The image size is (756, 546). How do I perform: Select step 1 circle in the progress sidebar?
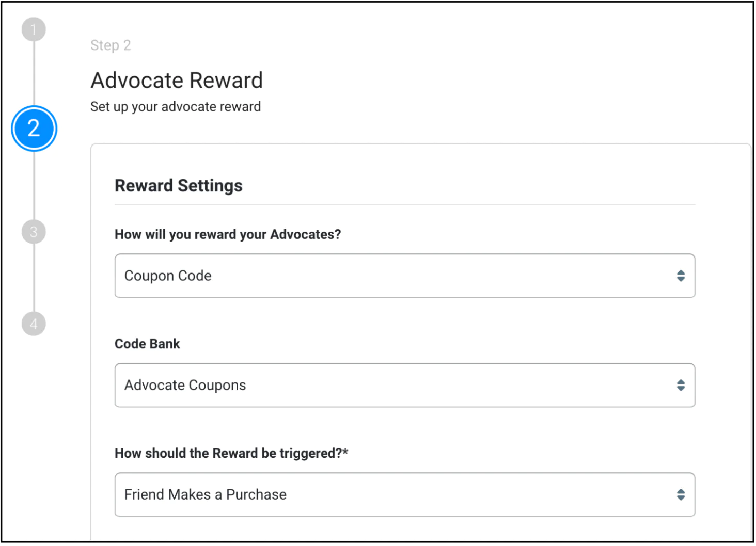(x=34, y=29)
